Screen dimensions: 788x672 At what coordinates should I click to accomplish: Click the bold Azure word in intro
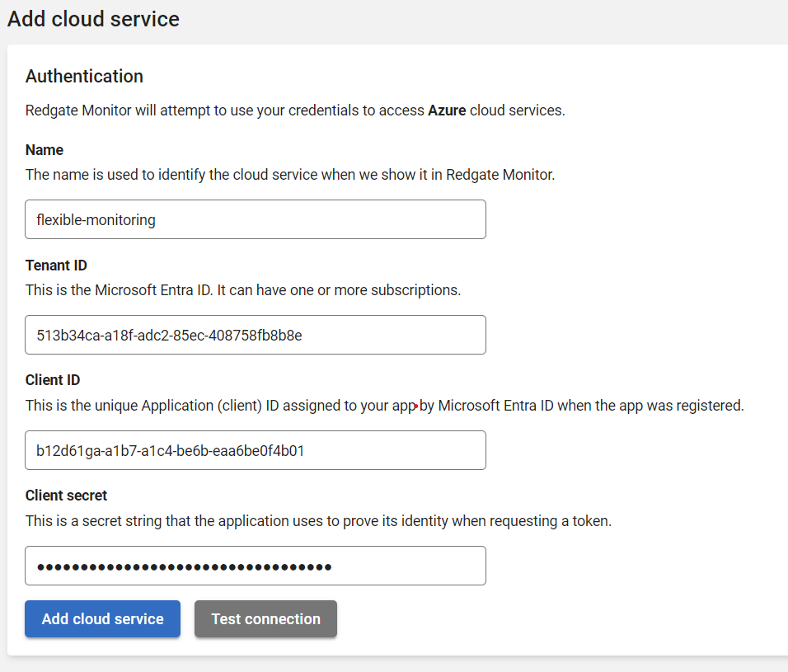(x=447, y=110)
